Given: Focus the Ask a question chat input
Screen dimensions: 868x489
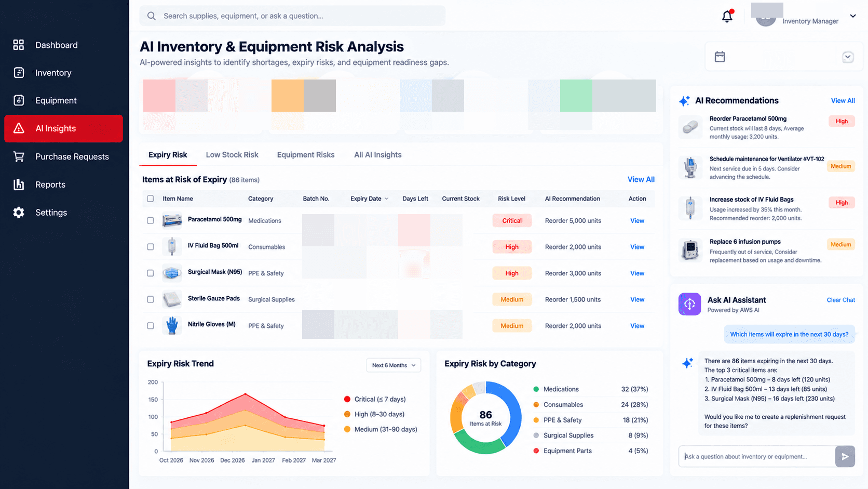Looking at the screenshot, I should [x=757, y=456].
